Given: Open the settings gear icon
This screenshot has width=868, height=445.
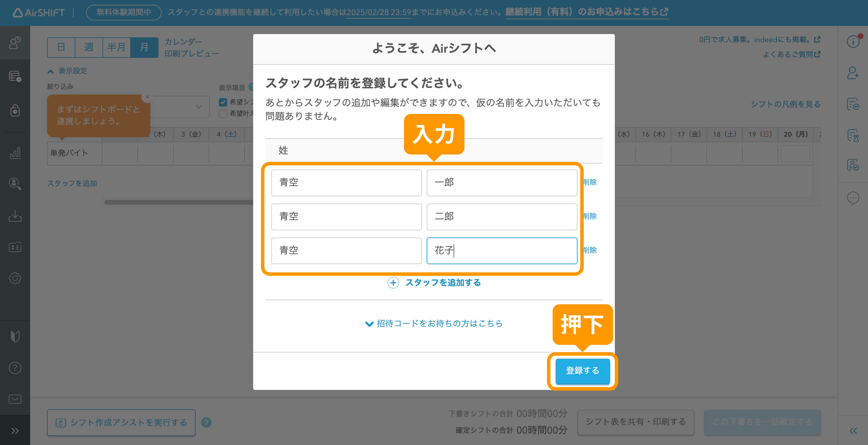Looking at the screenshot, I should pyautogui.click(x=15, y=278).
